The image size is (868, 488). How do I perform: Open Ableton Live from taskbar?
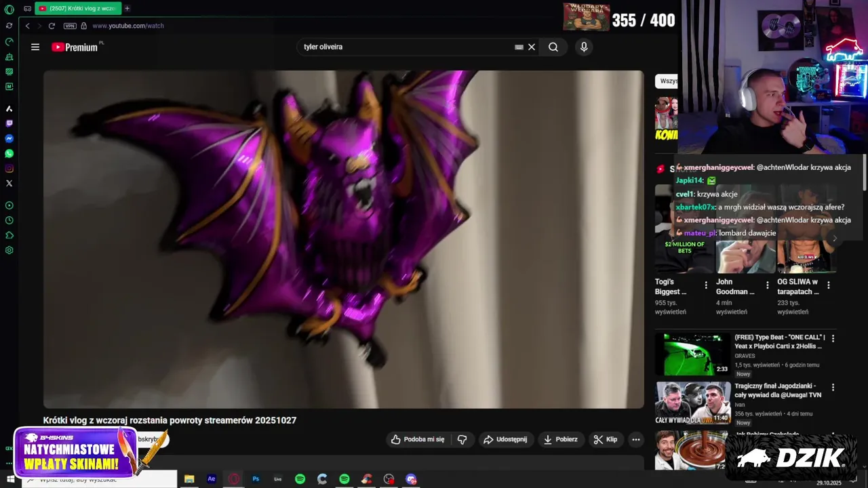point(278,479)
